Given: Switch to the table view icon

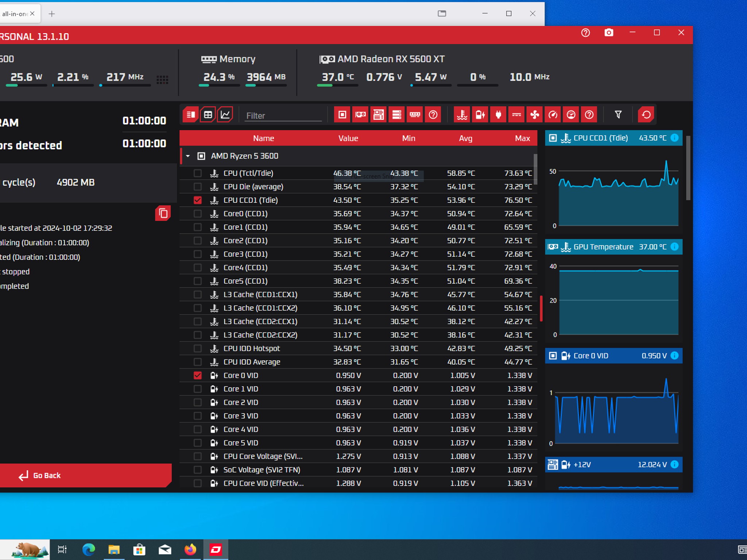Looking at the screenshot, I should (x=208, y=115).
